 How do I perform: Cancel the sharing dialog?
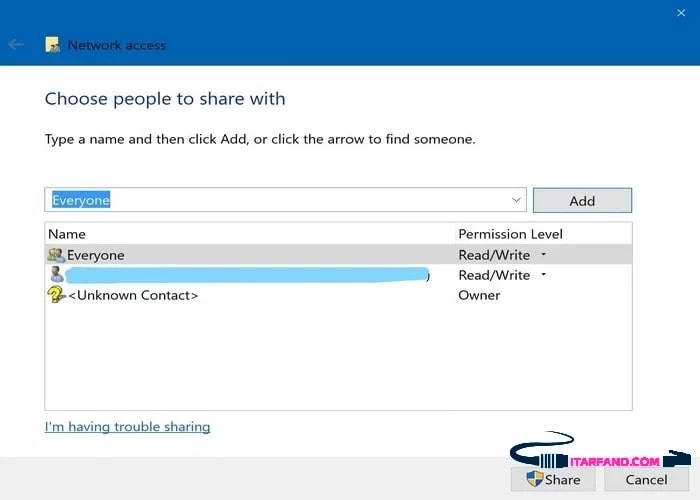(x=646, y=479)
